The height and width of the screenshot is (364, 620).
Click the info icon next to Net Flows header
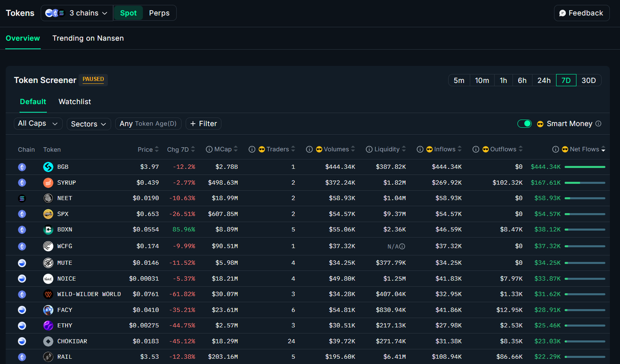click(x=555, y=149)
